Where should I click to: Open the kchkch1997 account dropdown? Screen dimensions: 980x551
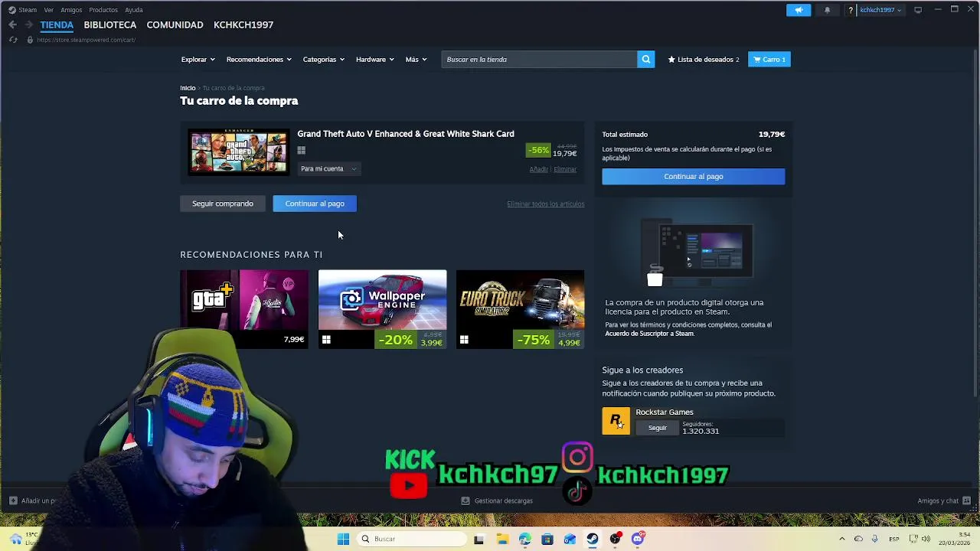point(880,10)
